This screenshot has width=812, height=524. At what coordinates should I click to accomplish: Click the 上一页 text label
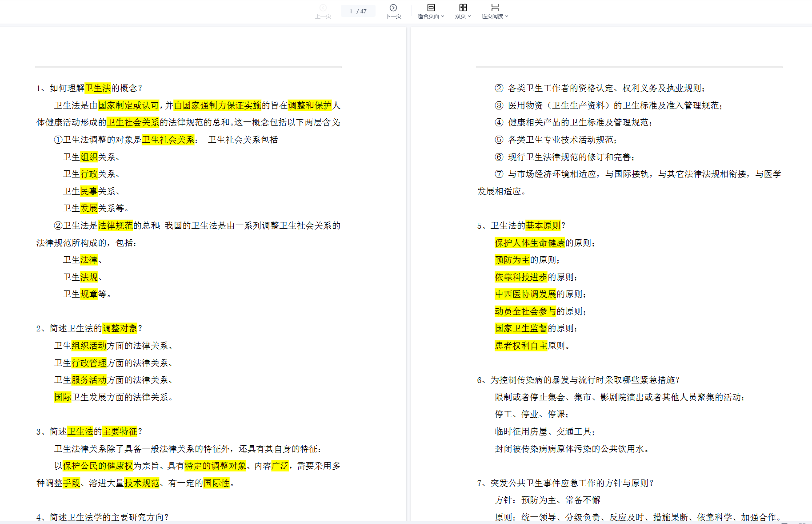(323, 16)
